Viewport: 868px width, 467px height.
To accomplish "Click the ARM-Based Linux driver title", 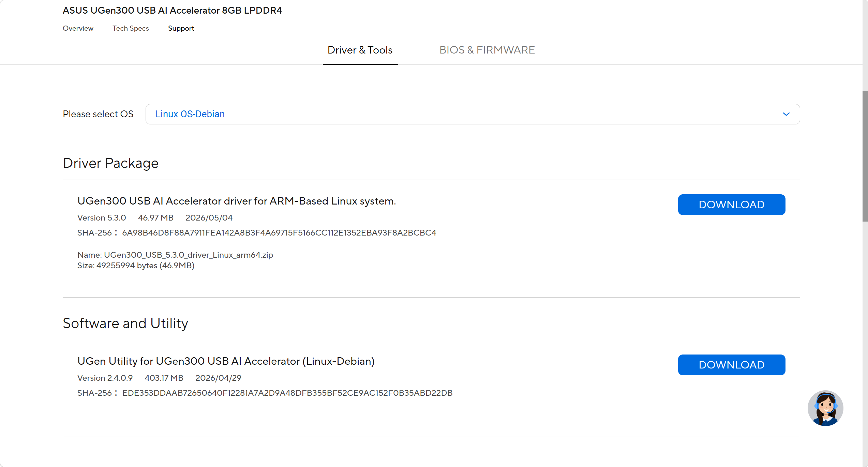I will (x=237, y=201).
